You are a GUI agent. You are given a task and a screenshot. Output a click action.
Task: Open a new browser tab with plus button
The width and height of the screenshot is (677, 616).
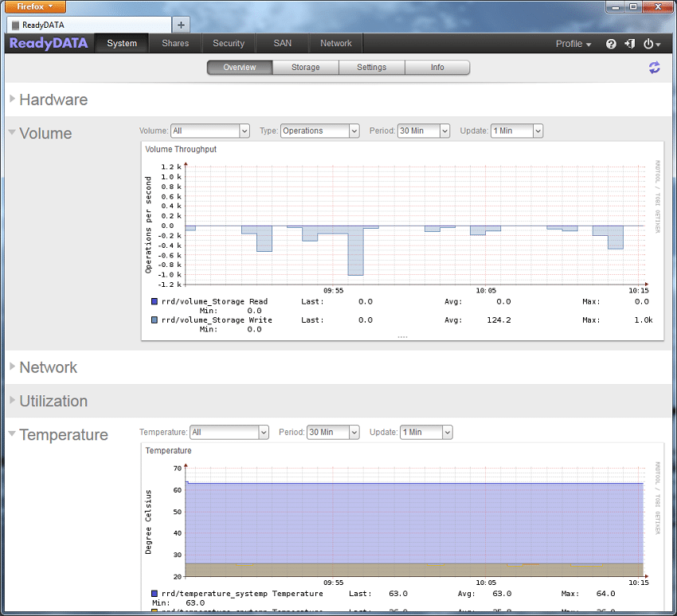[181, 25]
